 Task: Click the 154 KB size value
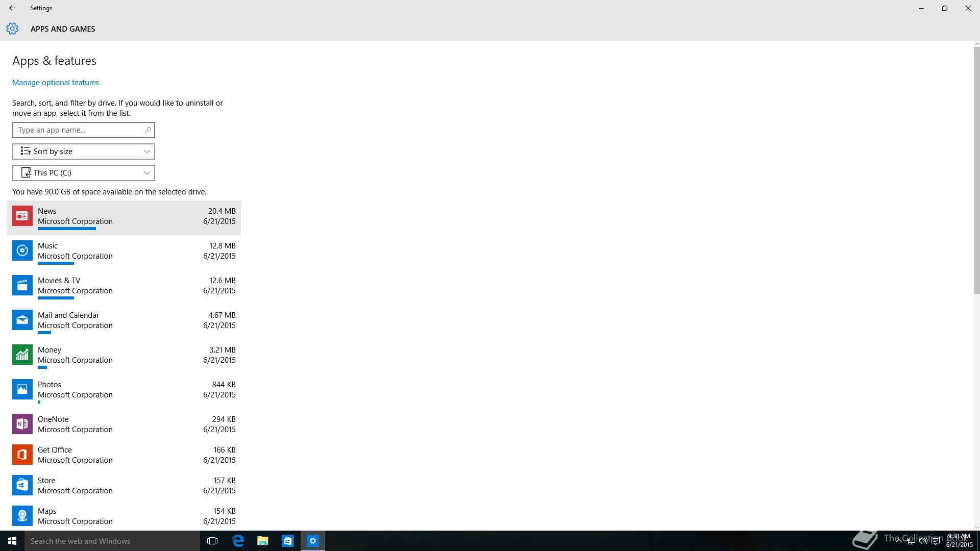(x=225, y=511)
